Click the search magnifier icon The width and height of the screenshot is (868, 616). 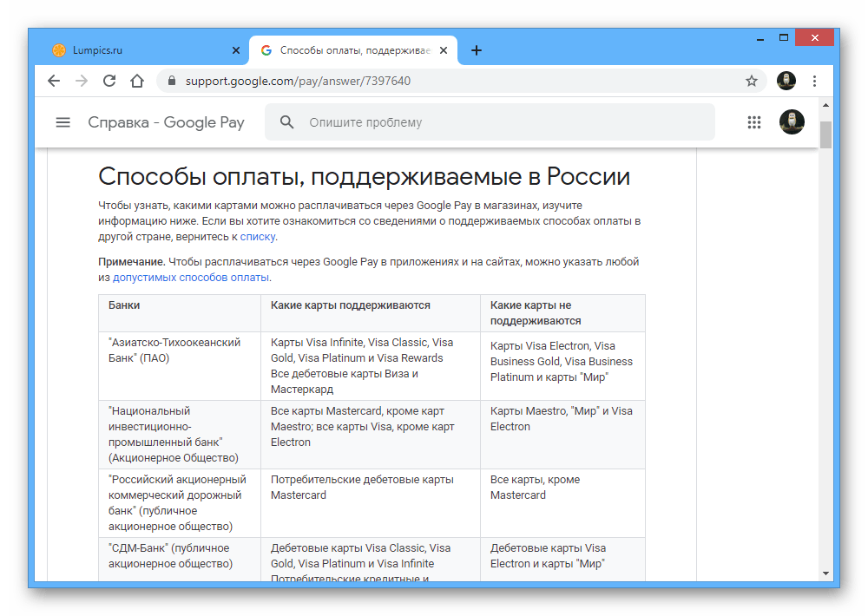[287, 122]
